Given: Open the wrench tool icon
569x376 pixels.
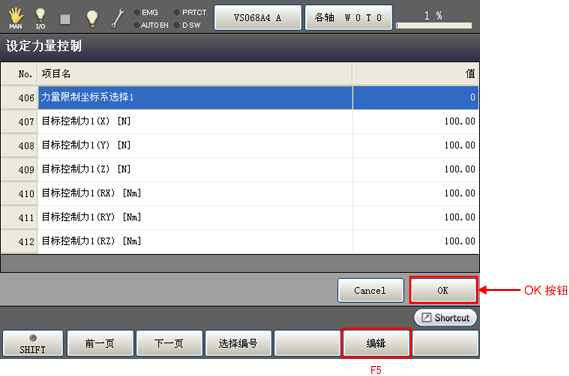Looking at the screenshot, I should (x=118, y=18).
